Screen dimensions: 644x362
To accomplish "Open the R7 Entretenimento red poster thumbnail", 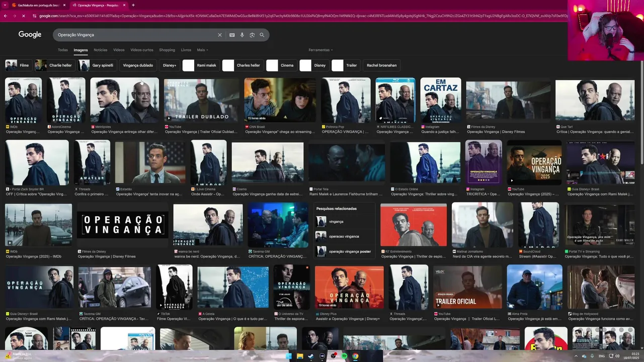I will pyautogui.click(x=414, y=225).
